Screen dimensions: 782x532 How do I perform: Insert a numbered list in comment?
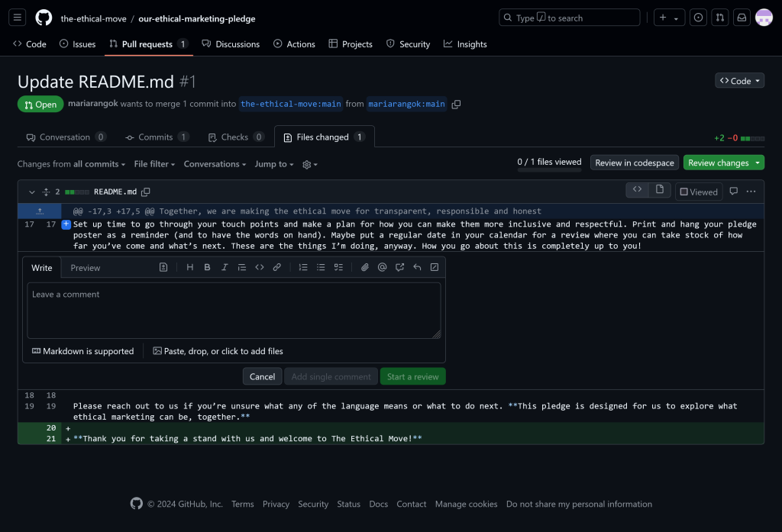[x=303, y=267]
